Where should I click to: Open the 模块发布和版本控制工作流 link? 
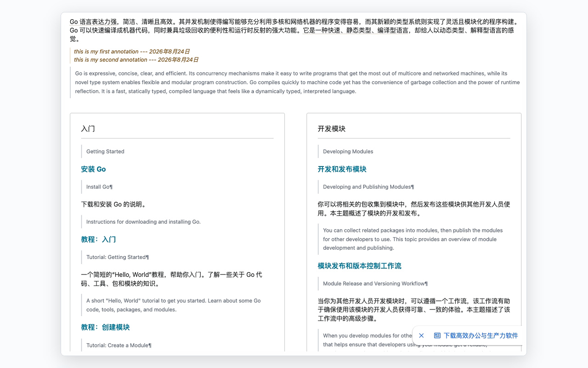[x=359, y=266]
